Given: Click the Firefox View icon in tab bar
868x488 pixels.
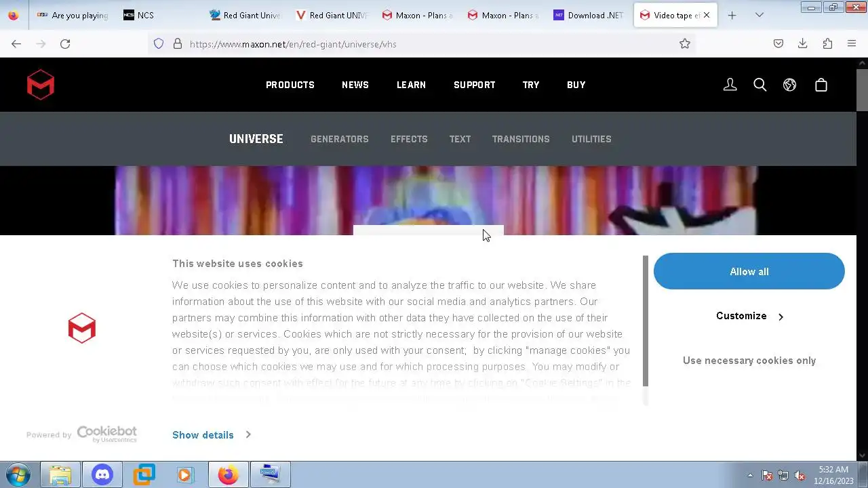Looking at the screenshot, I should pyautogui.click(x=13, y=15).
